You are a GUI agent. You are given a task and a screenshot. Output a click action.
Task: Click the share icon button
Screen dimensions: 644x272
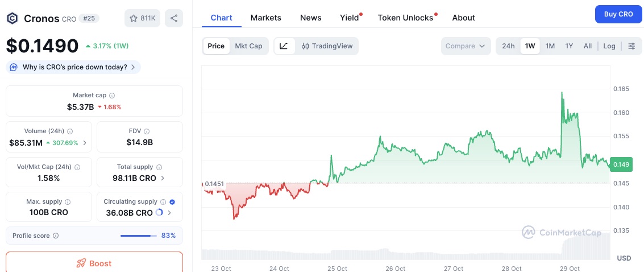(174, 18)
